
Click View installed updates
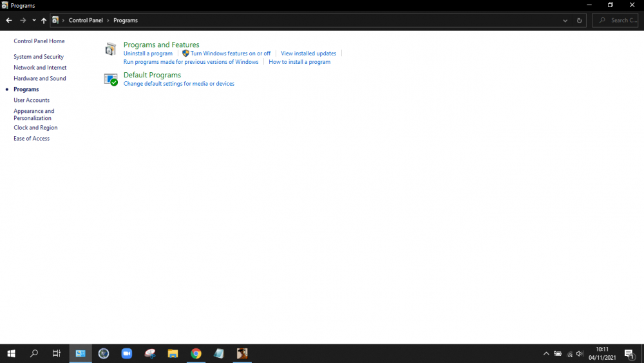pyautogui.click(x=308, y=54)
